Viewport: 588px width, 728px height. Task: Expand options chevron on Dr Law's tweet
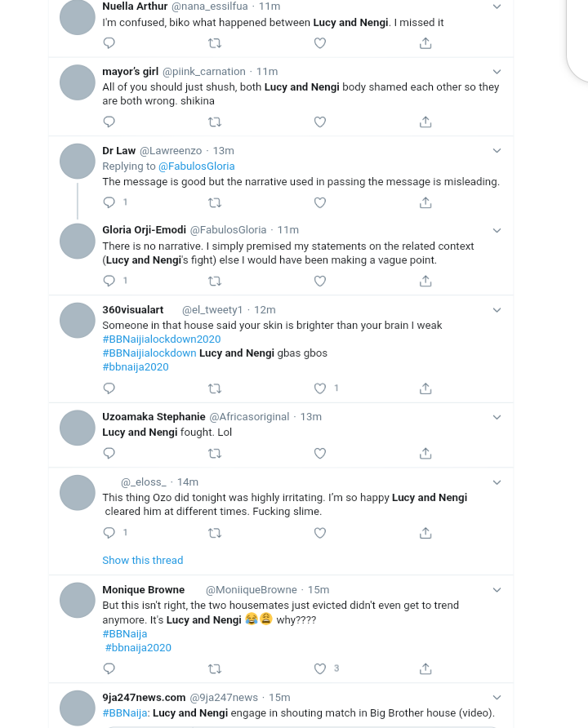[497, 151]
